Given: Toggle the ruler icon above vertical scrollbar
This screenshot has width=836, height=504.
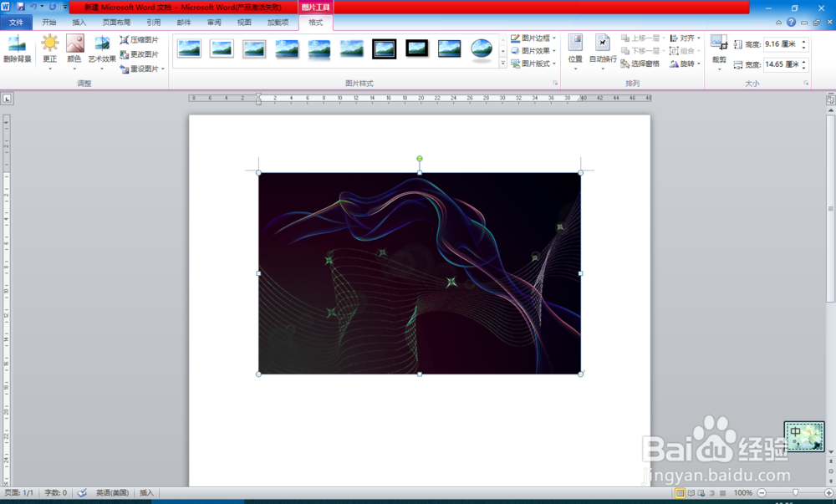Looking at the screenshot, I should [831, 99].
